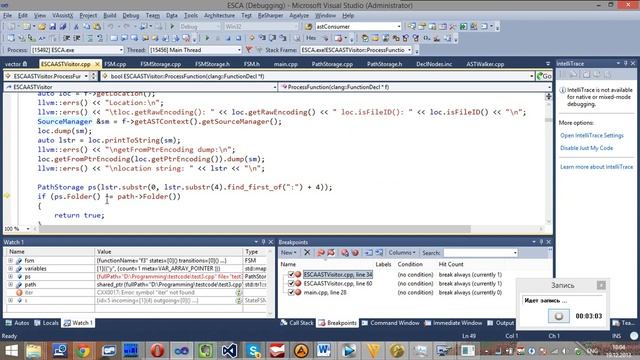Save the current file from the toolbar
Viewport: 640px width, 360px height.
click(53, 27)
